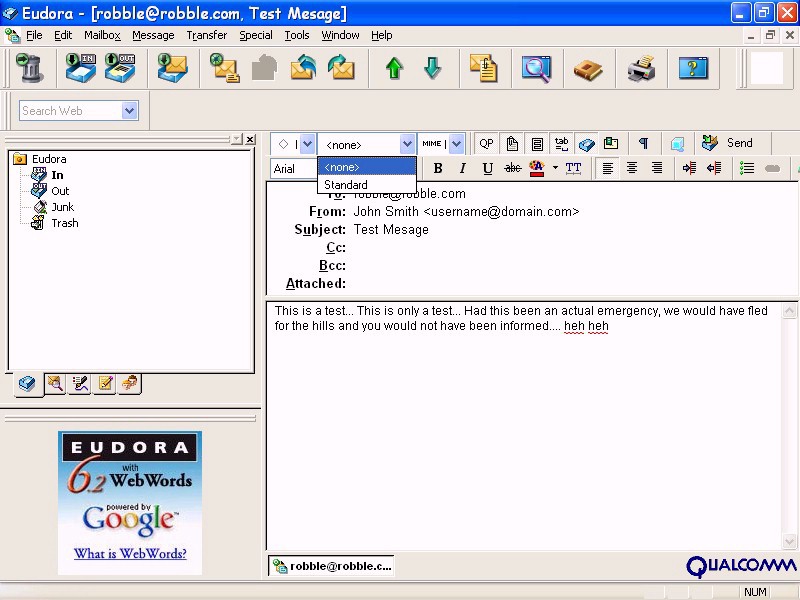
Task: Click the TT fixed-width font icon
Action: coord(573,168)
